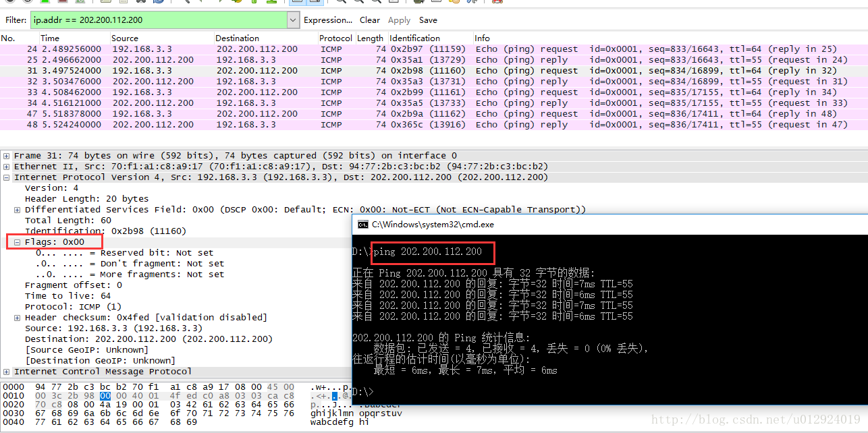
Task: Sort by the Identification column header
Action: point(430,38)
